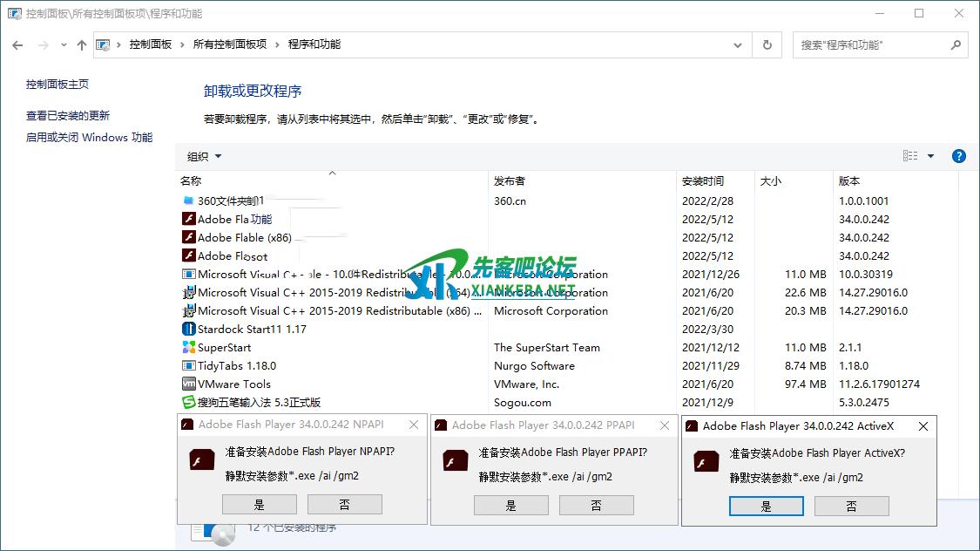Select the SuperStart program icon
Image resolution: width=980 pixels, height=551 pixels.
(188, 347)
